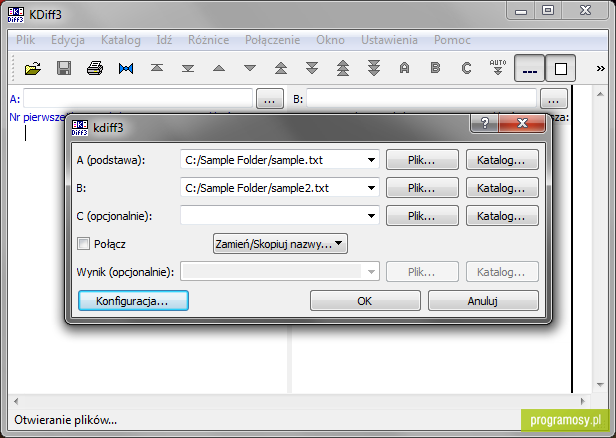Click the previous delta up-triangle icon
This screenshot has height=438, width=616.
coord(219,68)
